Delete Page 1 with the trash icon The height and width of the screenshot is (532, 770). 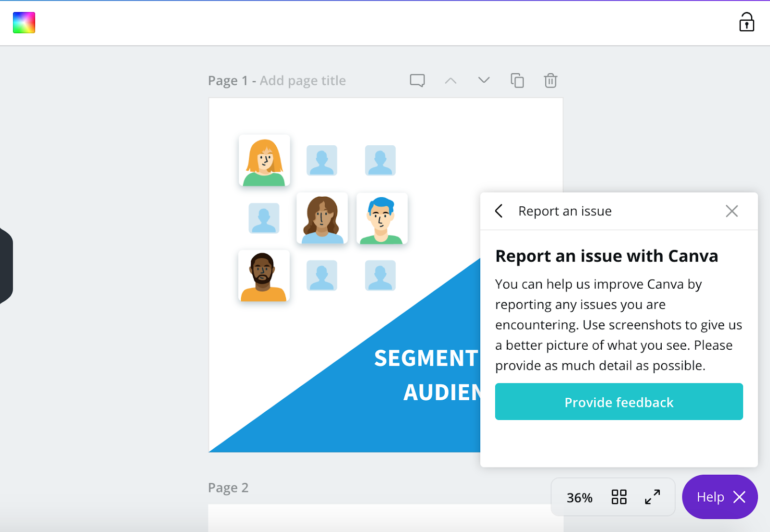point(551,80)
